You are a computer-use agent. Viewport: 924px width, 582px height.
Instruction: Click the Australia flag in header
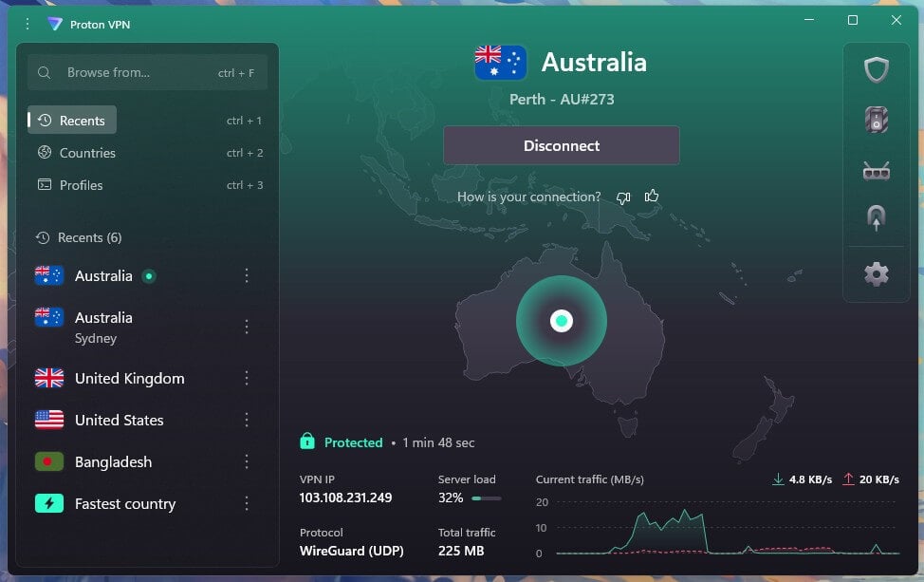click(500, 63)
